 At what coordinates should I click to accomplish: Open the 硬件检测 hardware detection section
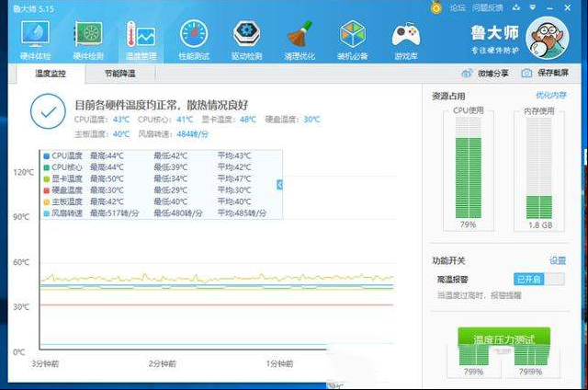coord(88,40)
